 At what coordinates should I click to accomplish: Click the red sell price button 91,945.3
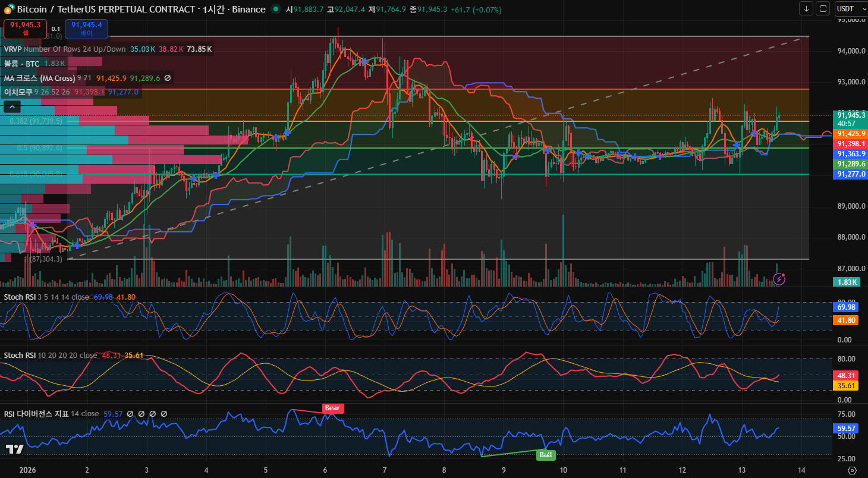tap(25, 29)
